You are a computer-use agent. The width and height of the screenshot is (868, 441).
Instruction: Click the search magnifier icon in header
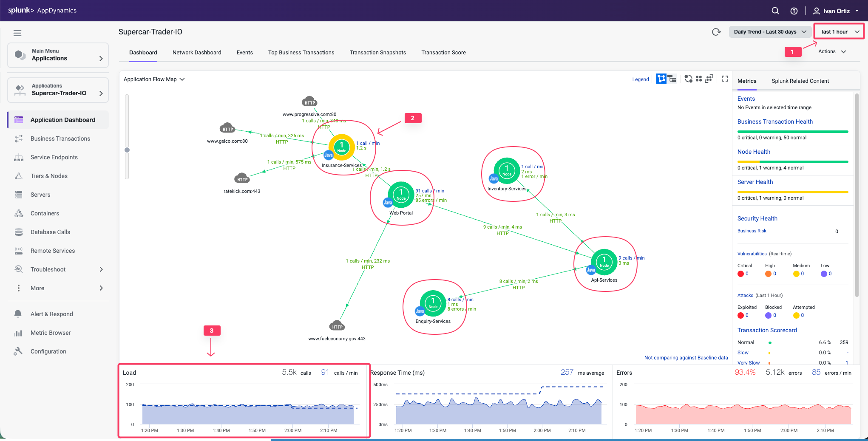tap(775, 11)
